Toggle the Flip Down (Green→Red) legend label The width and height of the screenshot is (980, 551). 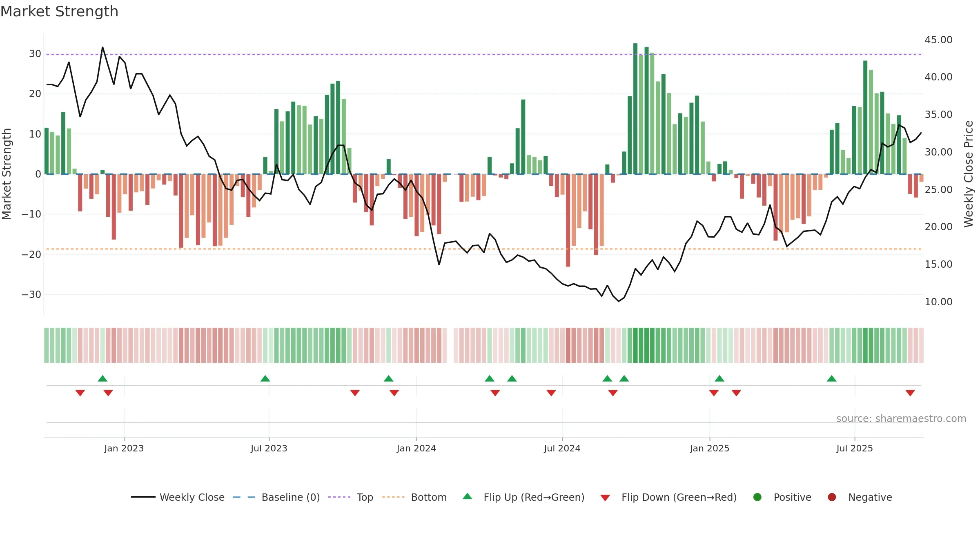click(679, 497)
